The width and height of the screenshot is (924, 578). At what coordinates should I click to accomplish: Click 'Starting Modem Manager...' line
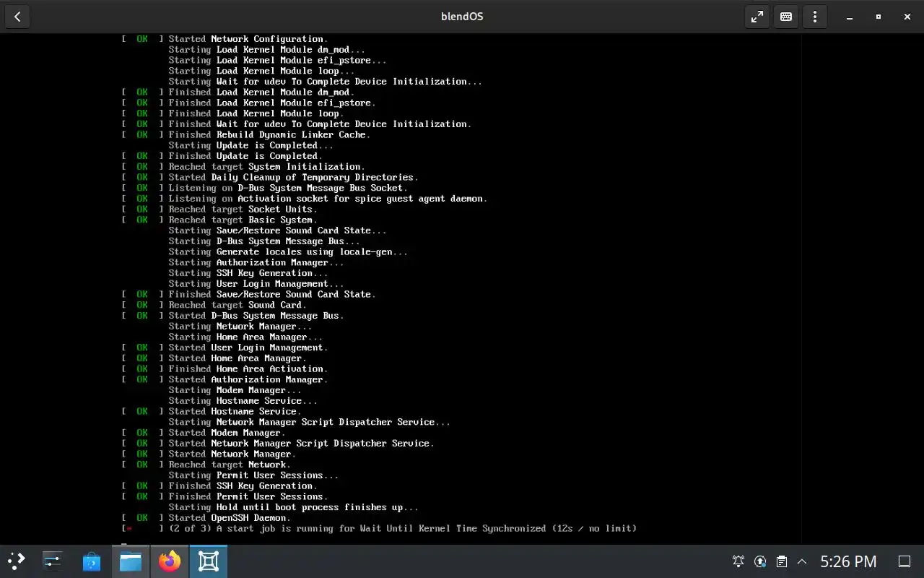point(235,390)
